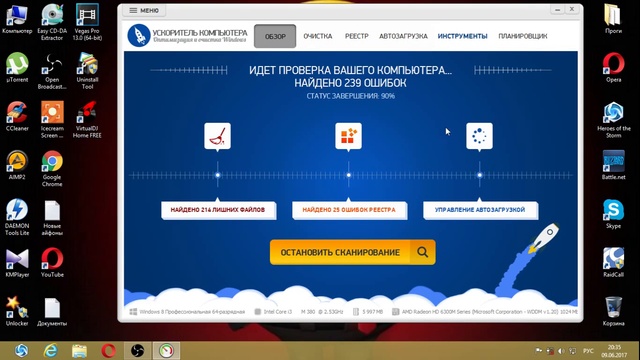Select CCleaner desktop icon

pyautogui.click(x=17, y=116)
